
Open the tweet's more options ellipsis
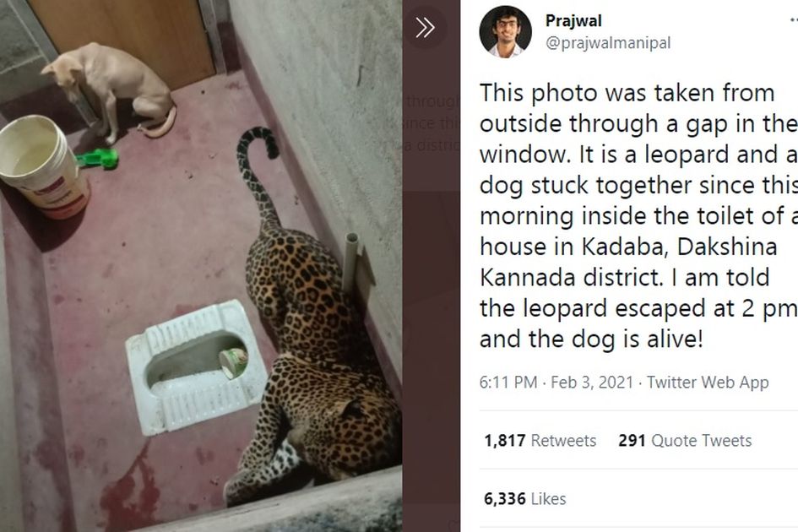pyautogui.click(x=794, y=20)
